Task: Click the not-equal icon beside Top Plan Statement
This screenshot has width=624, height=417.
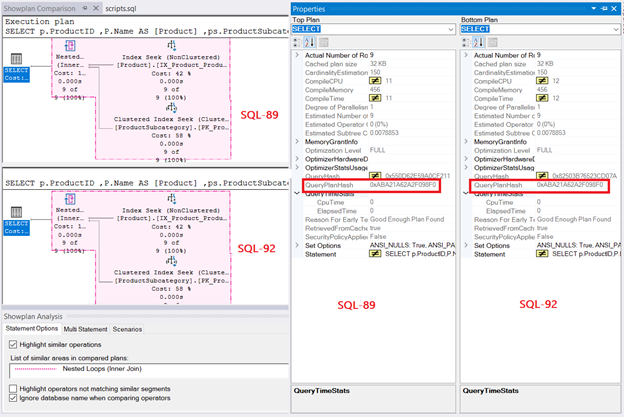Action: (x=375, y=254)
